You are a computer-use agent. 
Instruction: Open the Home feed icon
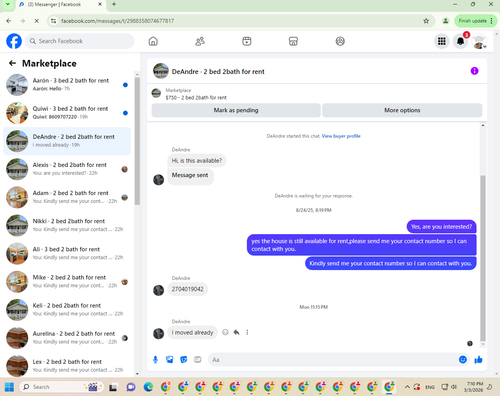[153, 41]
